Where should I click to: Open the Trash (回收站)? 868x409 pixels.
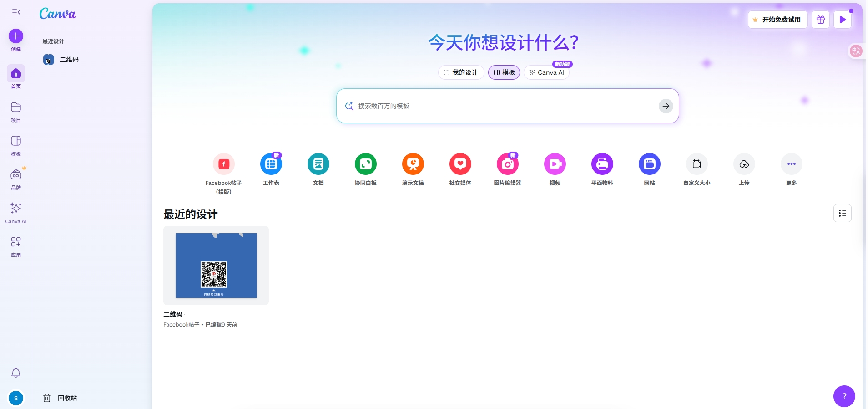pyautogui.click(x=61, y=398)
